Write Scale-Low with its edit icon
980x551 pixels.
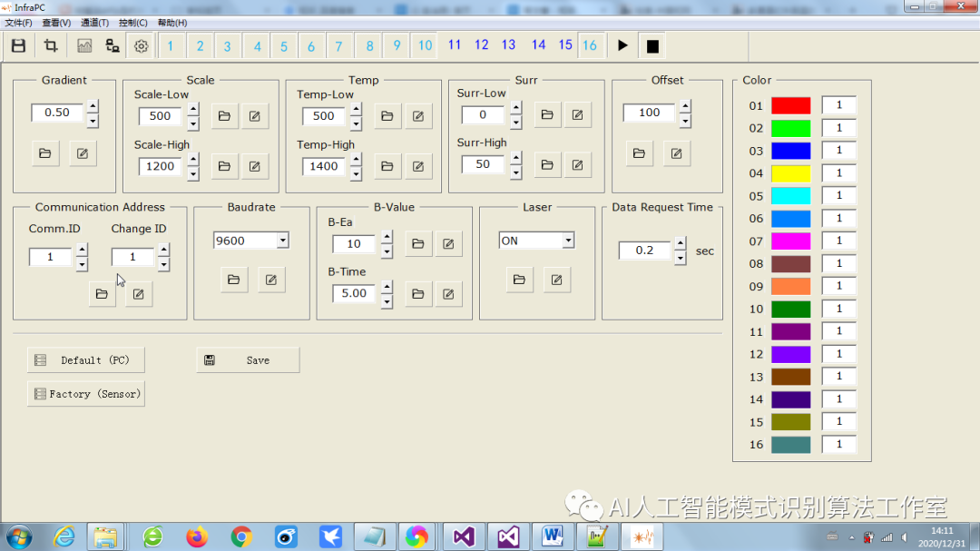pyautogui.click(x=254, y=115)
